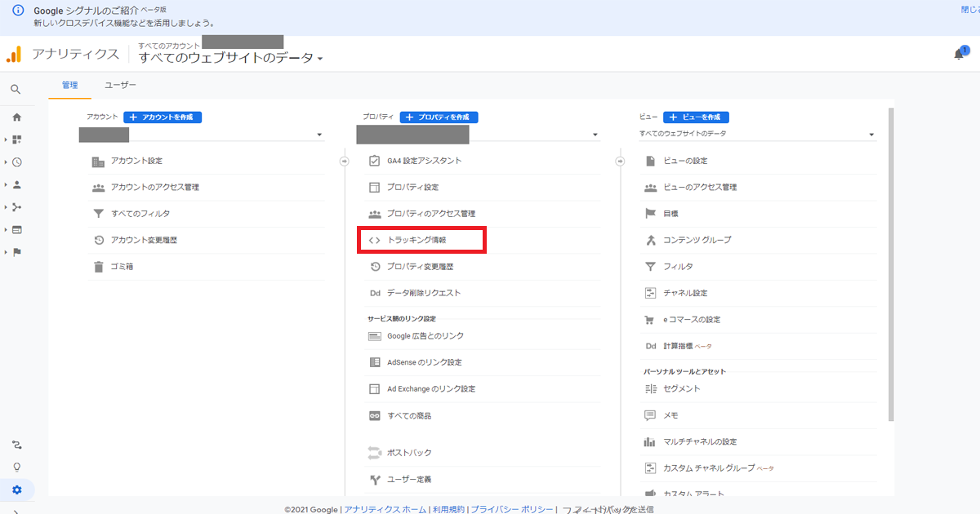Click the Discover lightbulb icon

pyautogui.click(x=16, y=467)
